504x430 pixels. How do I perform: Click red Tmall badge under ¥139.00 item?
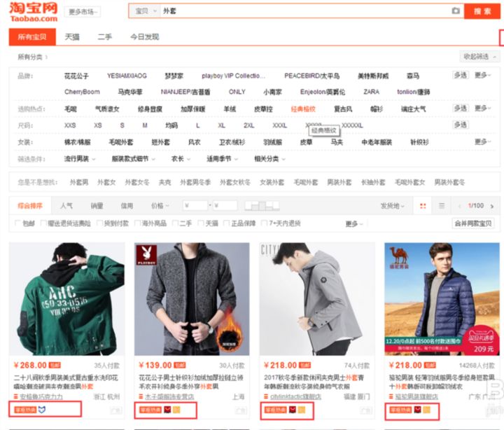coord(167,410)
